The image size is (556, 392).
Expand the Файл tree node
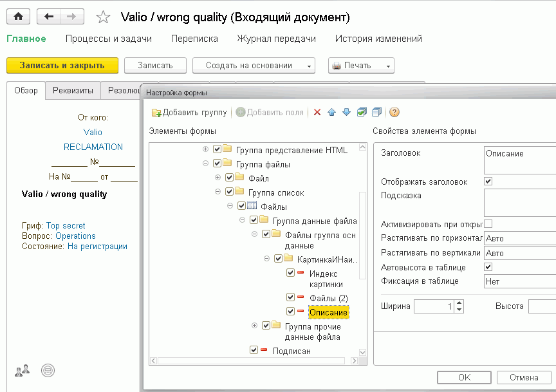click(218, 178)
